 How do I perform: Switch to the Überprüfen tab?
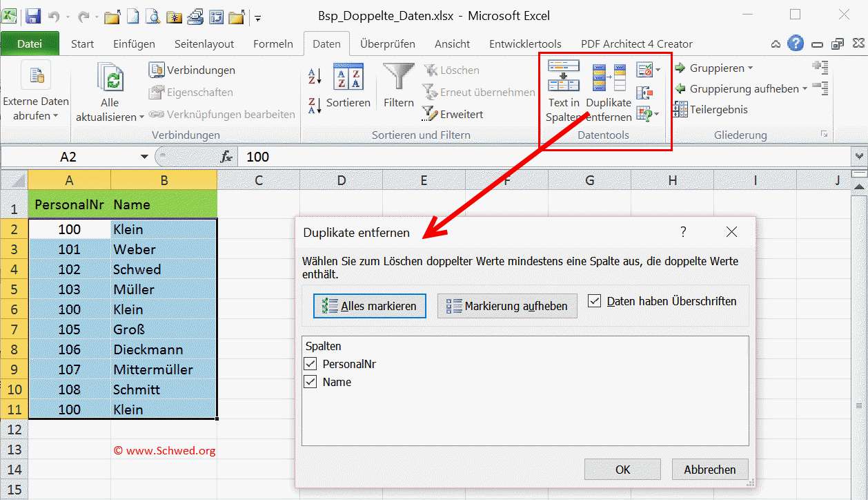click(x=388, y=44)
